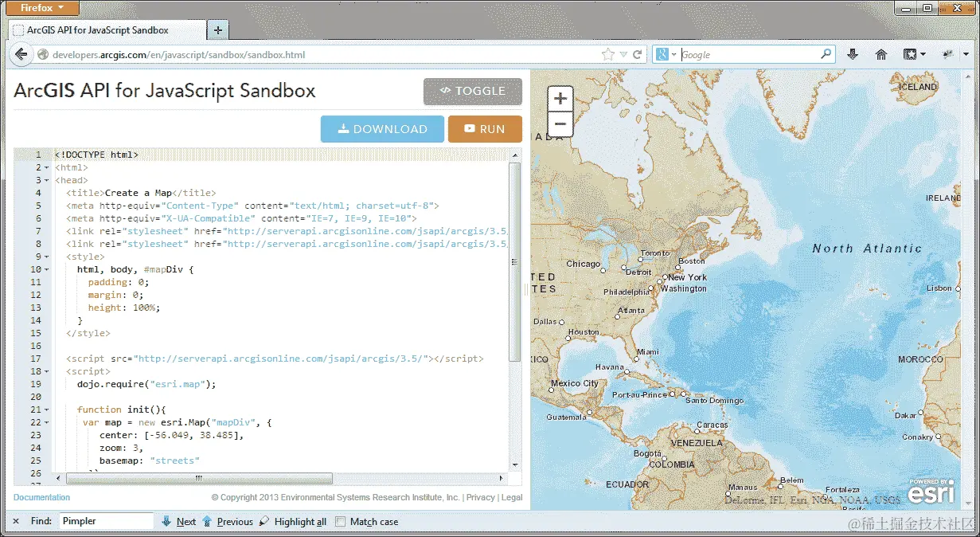Image resolution: width=980 pixels, height=537 pixels.
Task: Go to the Firefox home page
Action: click(881, 54)
